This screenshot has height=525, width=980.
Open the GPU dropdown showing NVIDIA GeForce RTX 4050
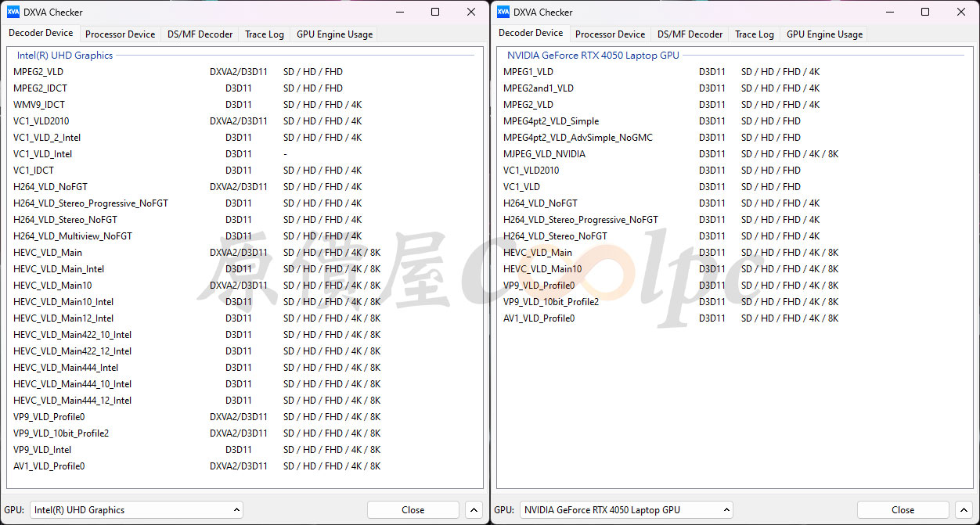tap(626, 509)
